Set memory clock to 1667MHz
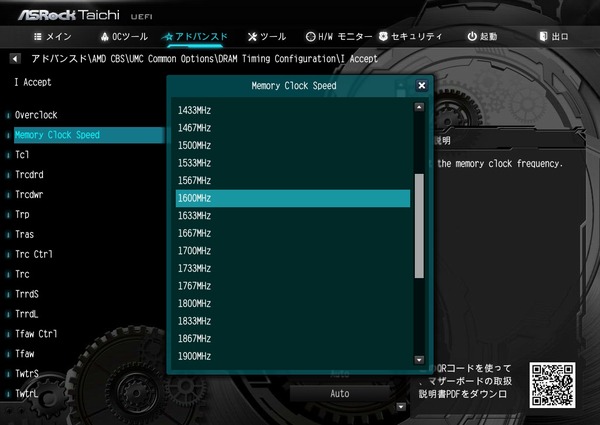Image resolution: width=600 pixels, height=425 pixels. click(293, 233)
